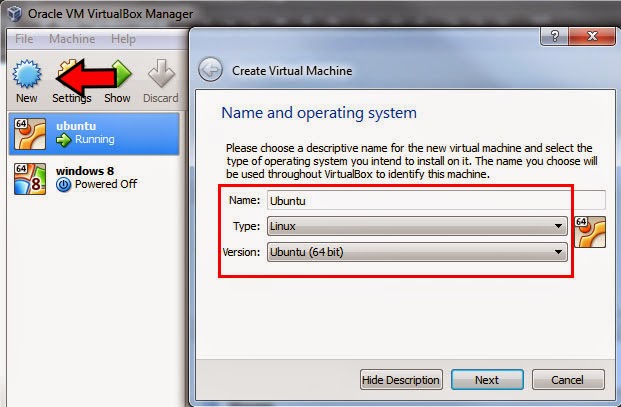This screenshot has height=407, width=621.
Task: Click the VirtualBox cube icon in title bar
Action: point(15,14)
